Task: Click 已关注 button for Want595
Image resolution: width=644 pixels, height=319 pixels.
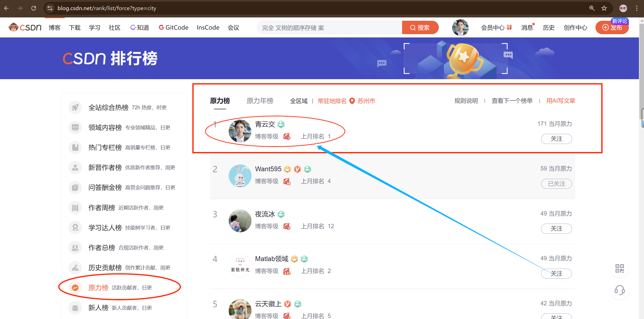Action: (x=556, y=184)
